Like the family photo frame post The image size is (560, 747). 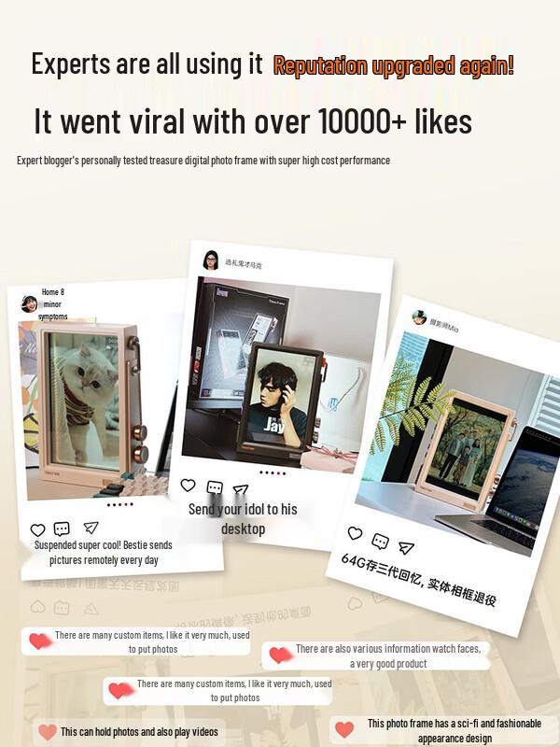pos(355,533)
